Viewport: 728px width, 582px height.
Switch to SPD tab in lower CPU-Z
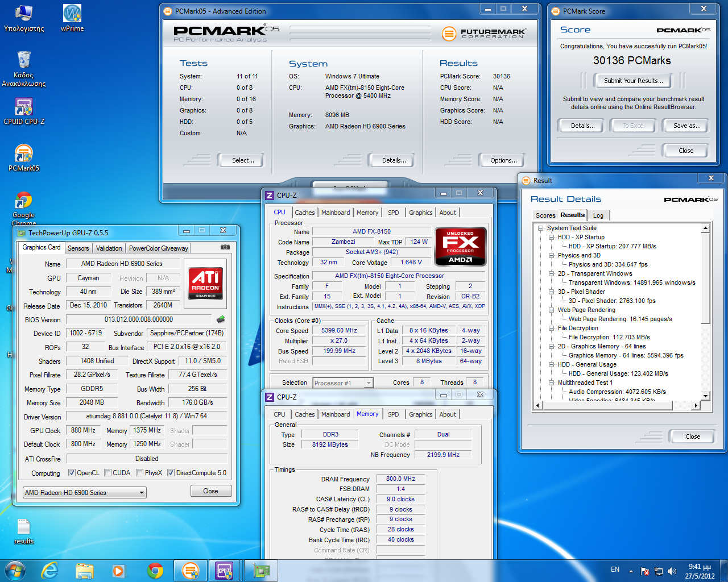coord(394,414)
